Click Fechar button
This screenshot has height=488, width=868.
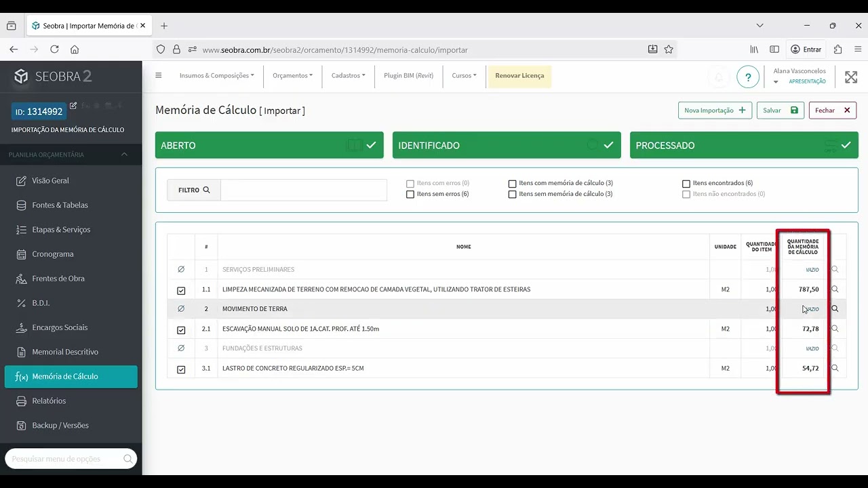pos(833,110)
